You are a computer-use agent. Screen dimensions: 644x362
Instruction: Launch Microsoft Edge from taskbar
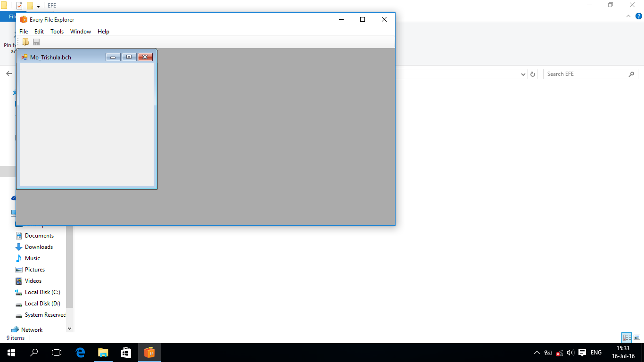80,353
